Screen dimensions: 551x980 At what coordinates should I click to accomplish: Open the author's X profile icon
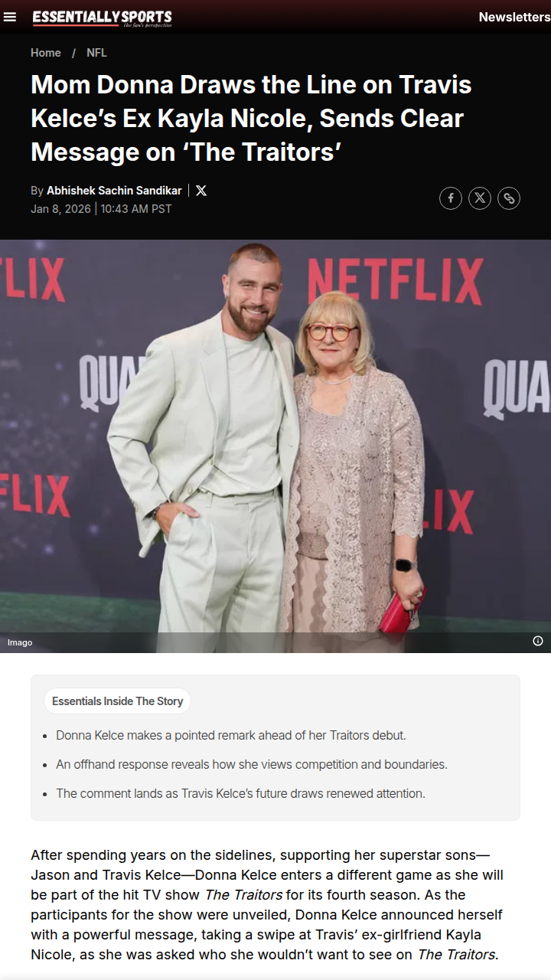coord(201,191)
